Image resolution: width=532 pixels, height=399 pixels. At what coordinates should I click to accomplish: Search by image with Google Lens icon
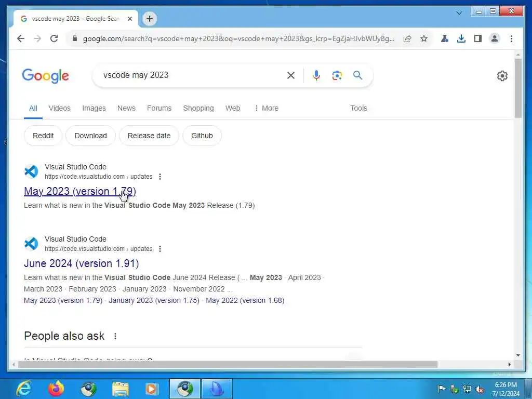tap(337, 75)
